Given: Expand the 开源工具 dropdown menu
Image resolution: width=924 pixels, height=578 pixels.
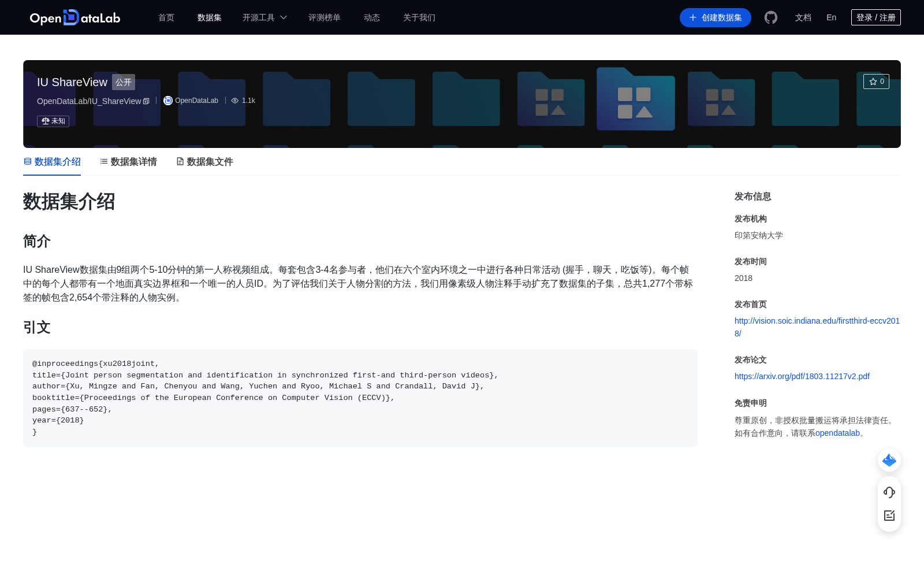Looking at the screenshot, I should click(264, 17).
